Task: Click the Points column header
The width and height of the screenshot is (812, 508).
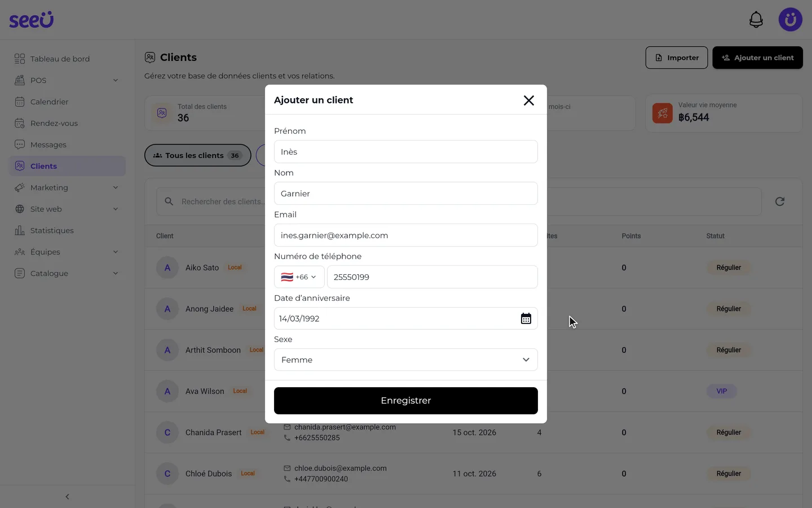Action: click(631, 236)
